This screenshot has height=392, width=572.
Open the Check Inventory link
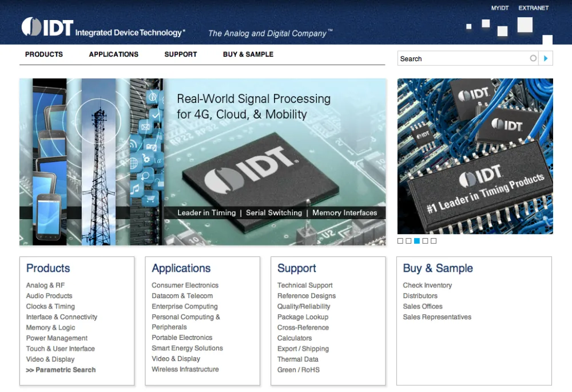point(427,286)
